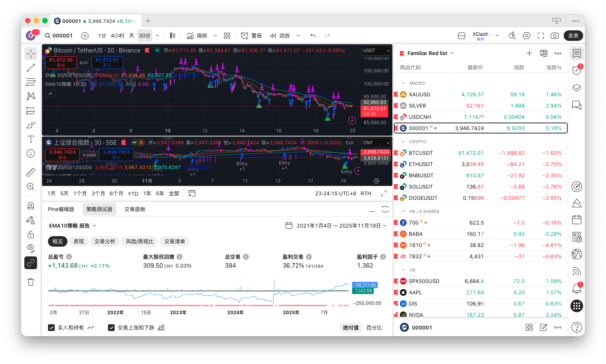Expand the Familiar Red list dropdown
The height and width of the screenshot is (364, 606).
[x=452, y=53]
